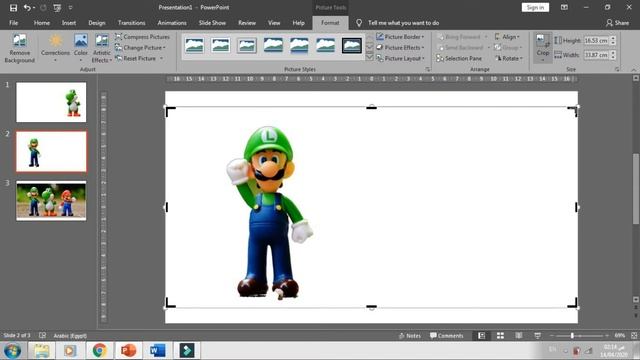
Task: Toggle the Notes pane
Action: [x=409, y=336]
